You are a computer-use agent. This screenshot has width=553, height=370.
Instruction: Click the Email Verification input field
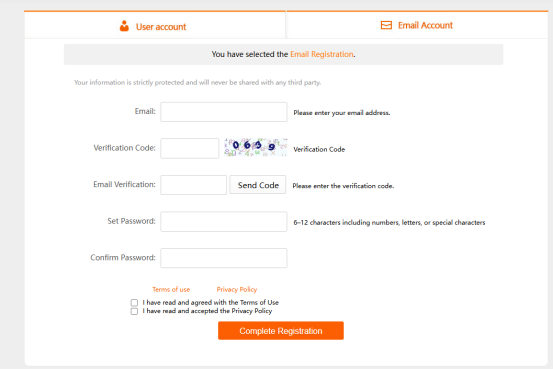click(x=194, y=185)
